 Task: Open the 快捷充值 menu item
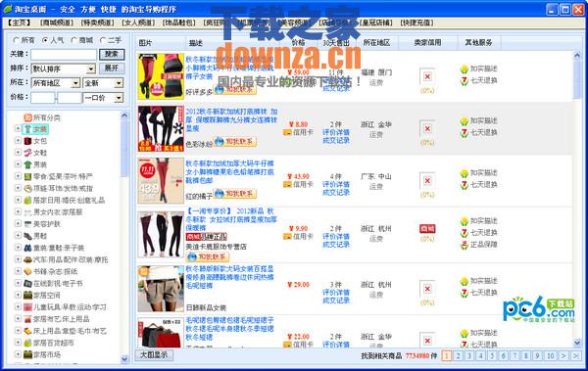pyautogui.click(x=416, y=23)
